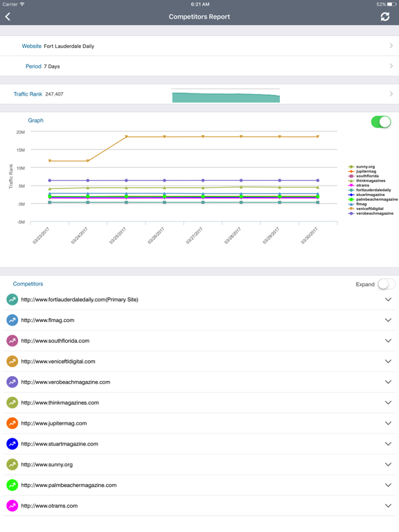Tap the trend icon for jupitermag.com
The height and width of the screenshot is (532, 399).
coord(12,423)
